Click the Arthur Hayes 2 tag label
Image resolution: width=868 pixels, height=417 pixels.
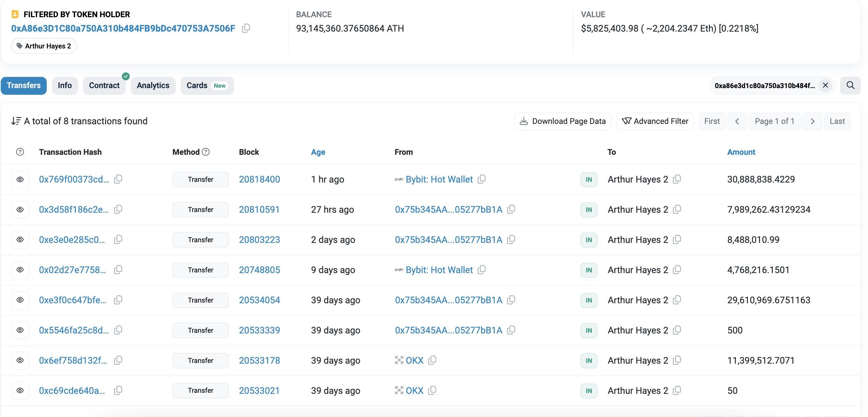(x=44, y=46)
